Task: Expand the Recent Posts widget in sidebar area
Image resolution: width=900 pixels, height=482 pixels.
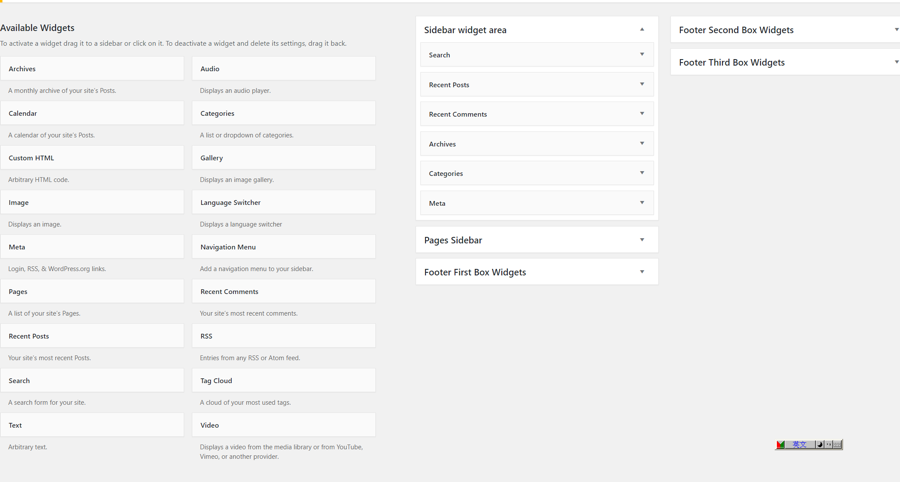Action: tap(642, 84)
